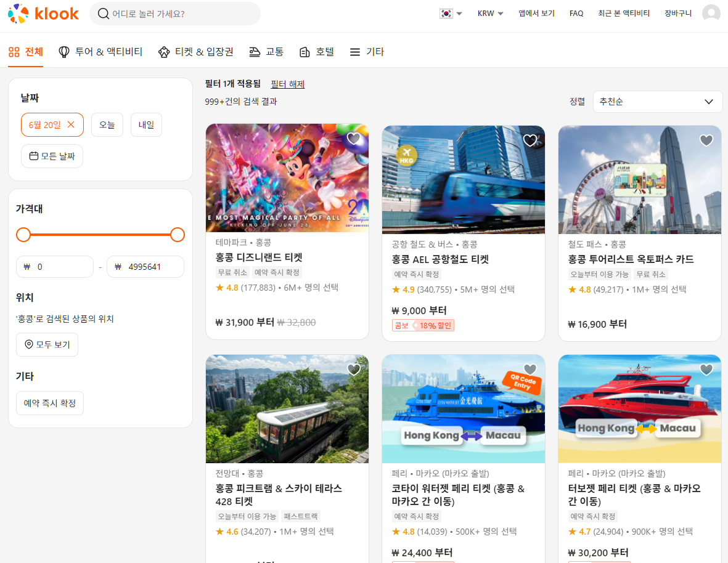The image size is (728, 563).
Task: Open the Peak Tram image
Action: pos(287,409)
